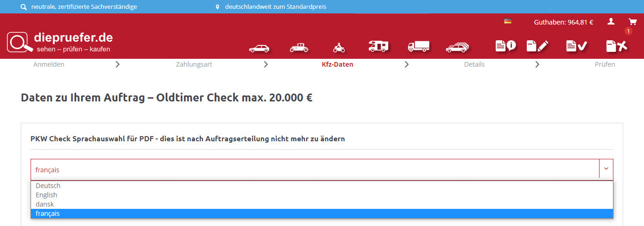This screenshot has width=644, height=226.
Task: Click the multiple cars fleet icon
Action: [x=457, y=47]
